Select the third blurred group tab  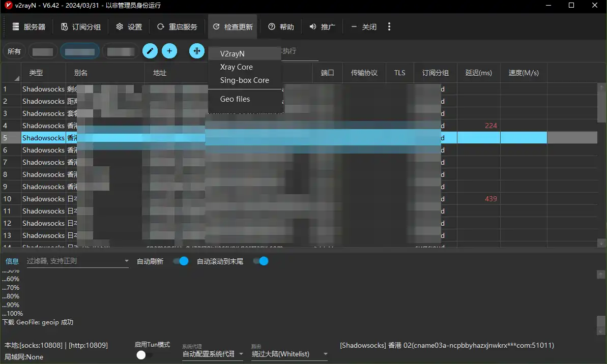pyautogui.click(x=121, y=51)
